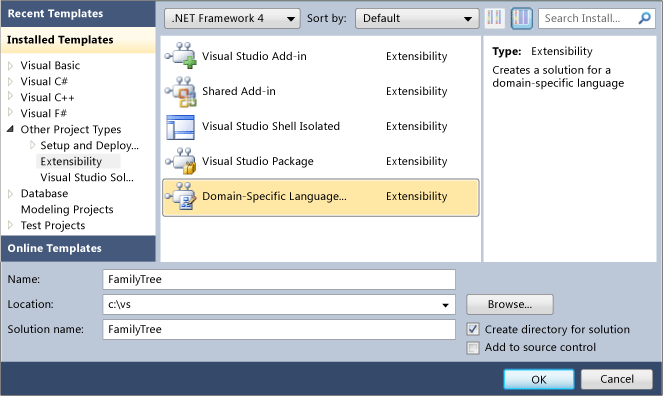Image resolution: width=663 pixels, height=396 pixels.
Task: Open the Installed Templates section
Action: (x=78, y=40)
